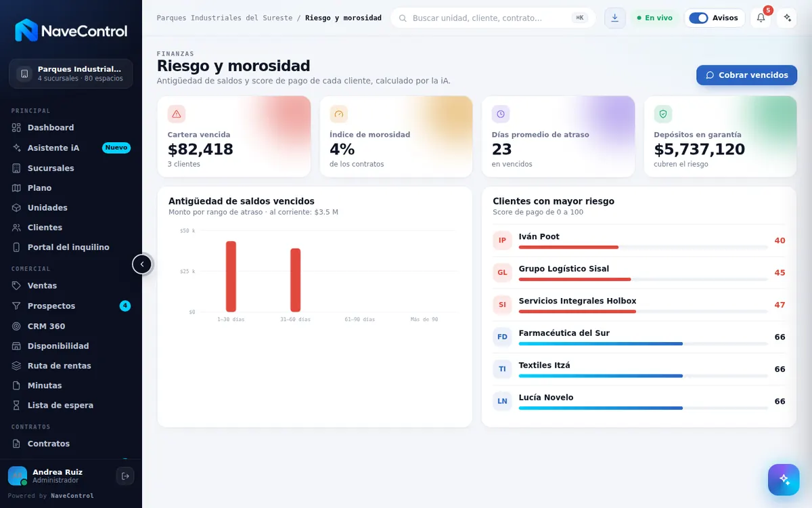This screenshot has height=508, width=812.
Task: Open Portal del inquilino
Action: coord(71,247)
